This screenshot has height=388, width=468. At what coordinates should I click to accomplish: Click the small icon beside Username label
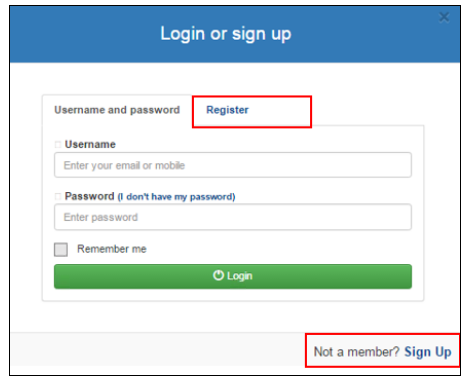(x=58, y=144)
